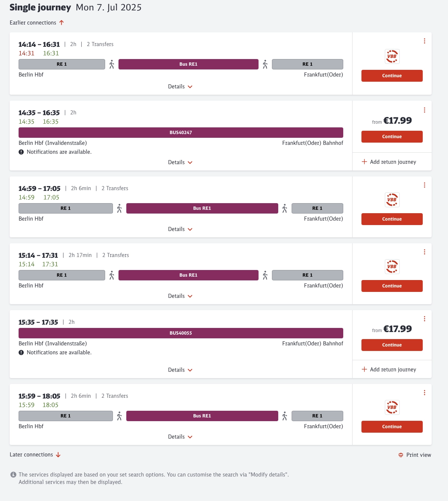Open three-dot menu for 14:35 bus connection
448x501 pixels.
pyautogui.click(x=425, y=110)
